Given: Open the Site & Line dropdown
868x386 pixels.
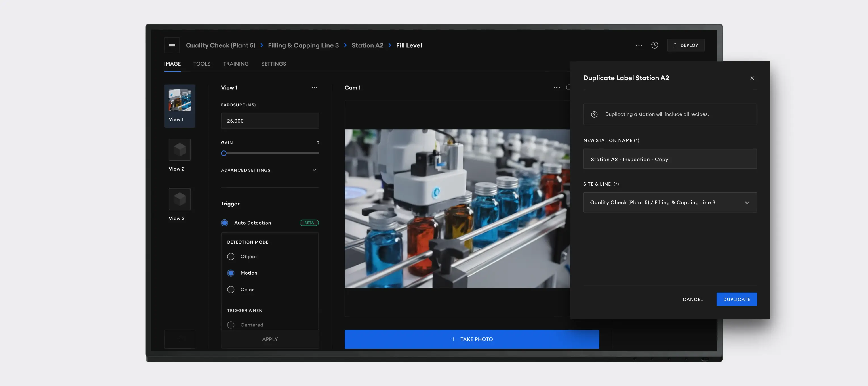Looking at the screenshot, I should [670, 202].
